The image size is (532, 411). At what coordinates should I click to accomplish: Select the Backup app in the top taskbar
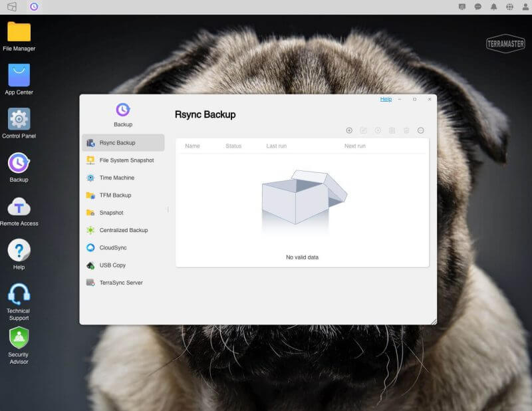(34, 7)
